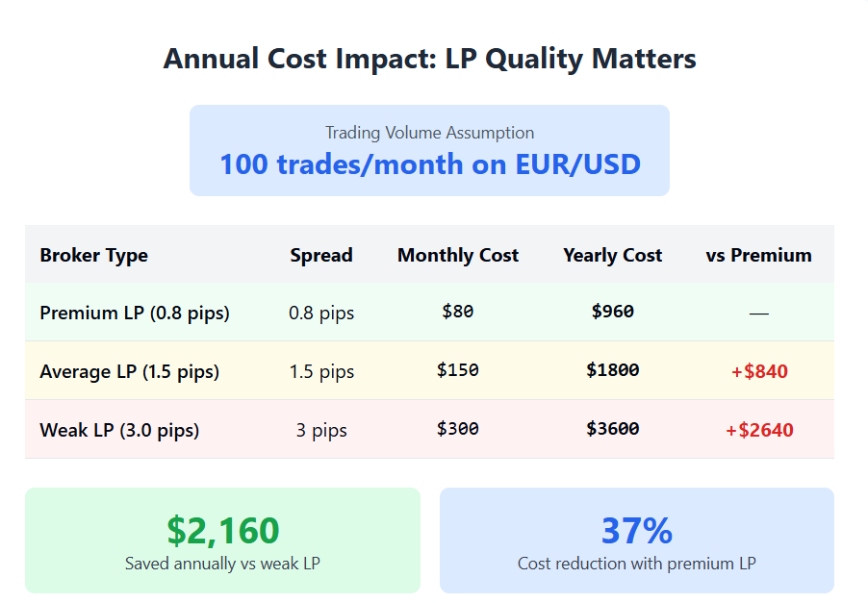The height and width of the screenshot is (603, 868).
Task: Click the "Broker Type" column header
Action: (x=94, y=255)
